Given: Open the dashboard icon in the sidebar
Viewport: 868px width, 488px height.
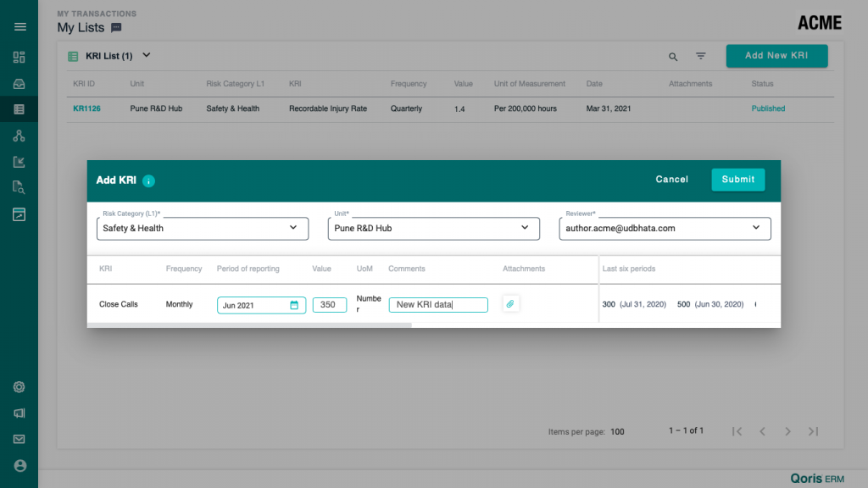Looking at the screenshot, I should coord(19,57).
